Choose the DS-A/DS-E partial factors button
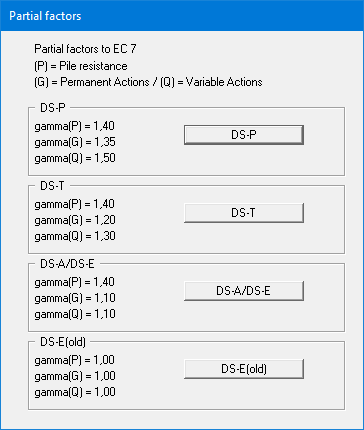The width and height of the screenshot is (364, 430). (x=244, y=291)
